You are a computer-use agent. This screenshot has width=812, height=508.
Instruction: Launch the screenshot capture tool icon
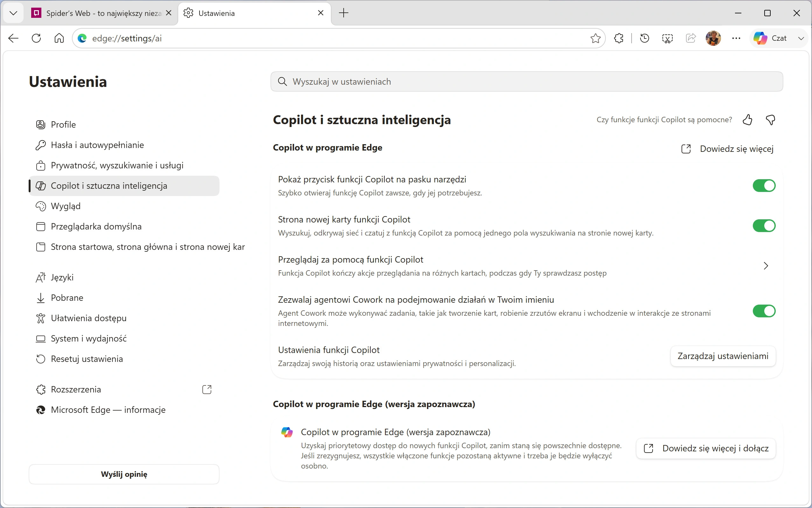pos(667,38)
